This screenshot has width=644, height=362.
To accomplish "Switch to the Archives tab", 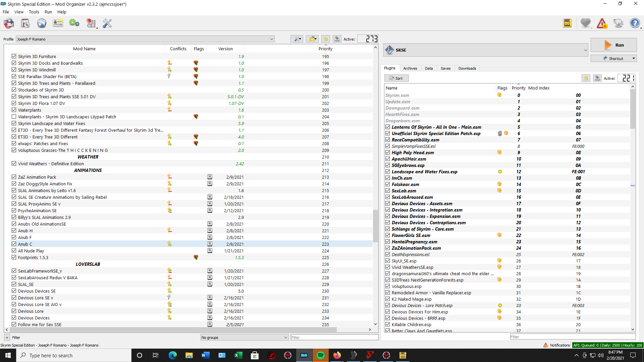I will point(410,68).
